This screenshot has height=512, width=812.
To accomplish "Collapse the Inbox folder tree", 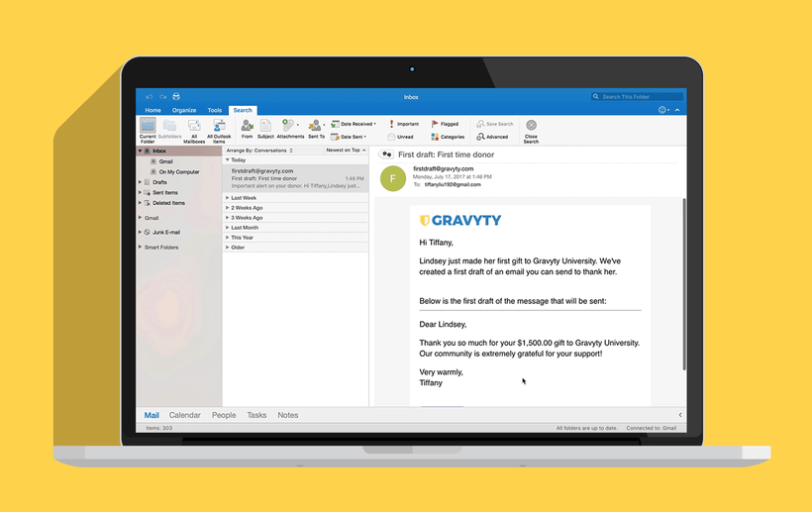I will (140, 151).
